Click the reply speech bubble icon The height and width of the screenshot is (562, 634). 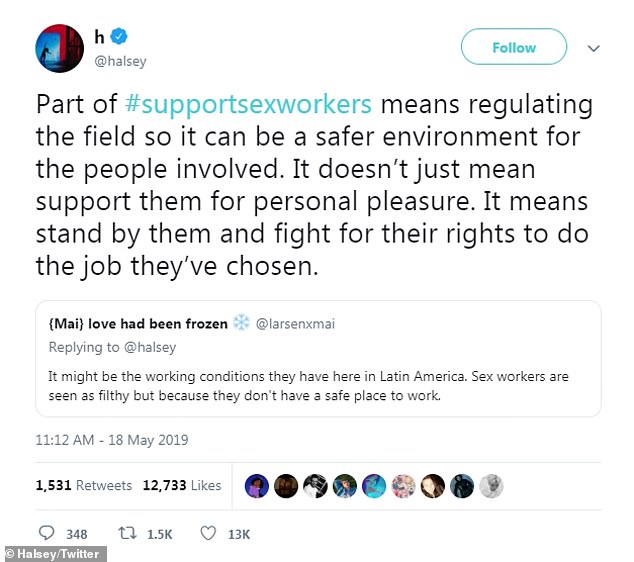click(46, 533)
